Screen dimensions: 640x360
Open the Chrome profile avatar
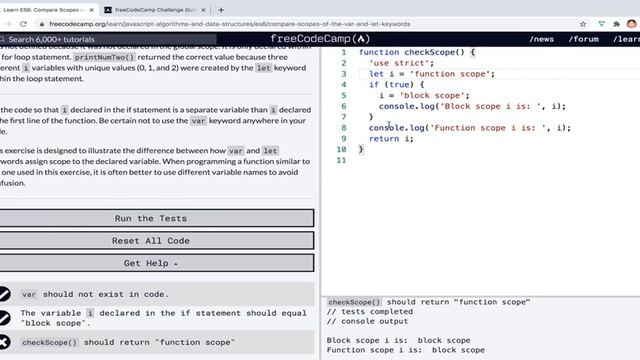[631, 24]
